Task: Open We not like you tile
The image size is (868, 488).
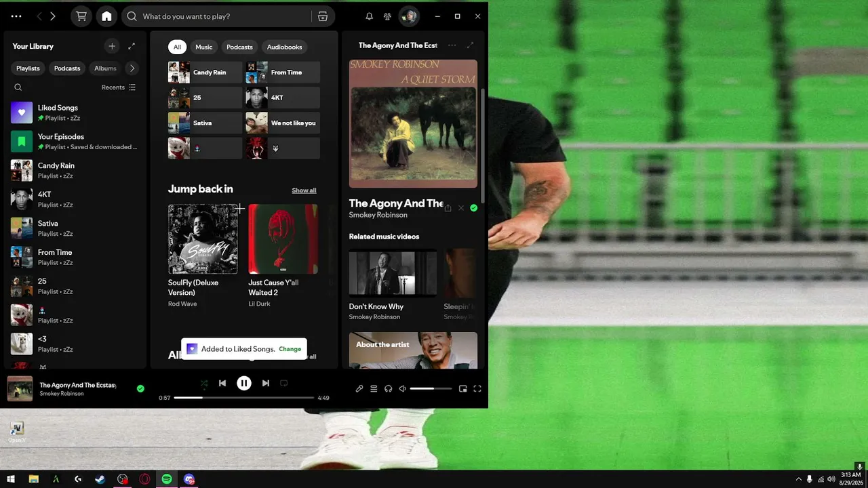Action: pyautogui.click(x=283, y=123)
